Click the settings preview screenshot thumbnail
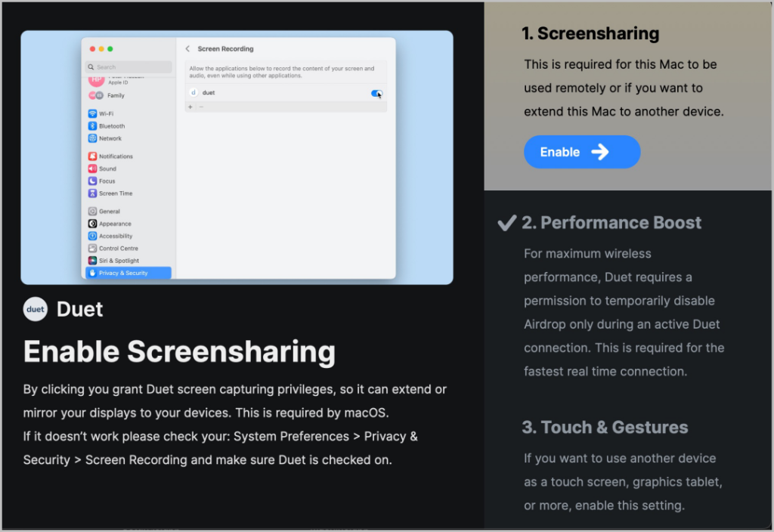The width and height of the screenshot is (774, 532). [237, 157]
